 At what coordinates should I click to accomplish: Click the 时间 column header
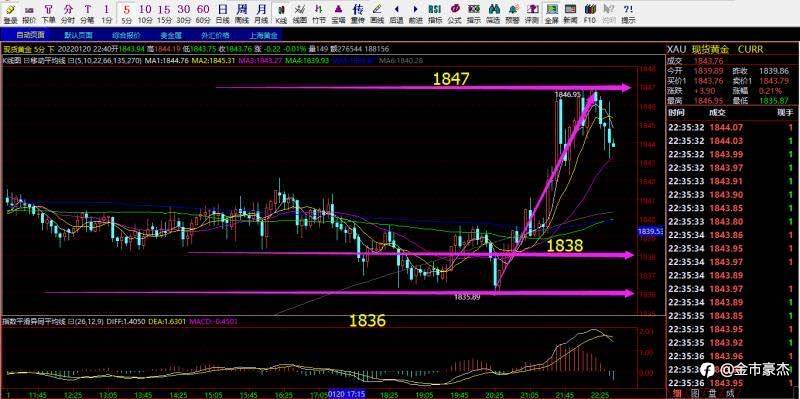coord(677,113)
